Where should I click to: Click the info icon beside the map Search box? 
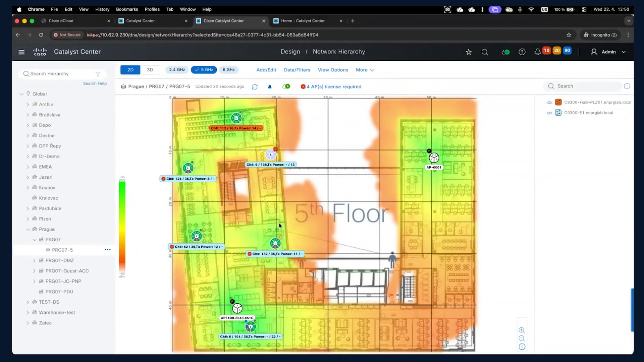pyautogui.click(x=627, y=86)
